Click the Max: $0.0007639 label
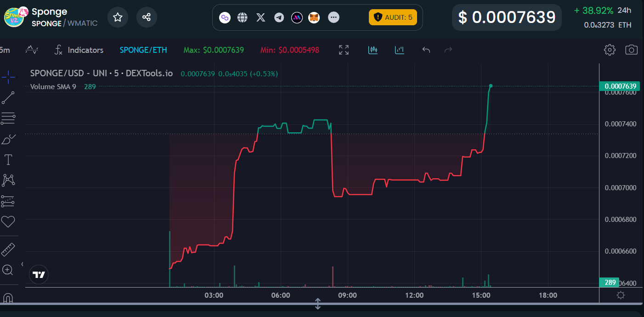The width and height of the screenshot is (644, 317). [x=214, y=50]
